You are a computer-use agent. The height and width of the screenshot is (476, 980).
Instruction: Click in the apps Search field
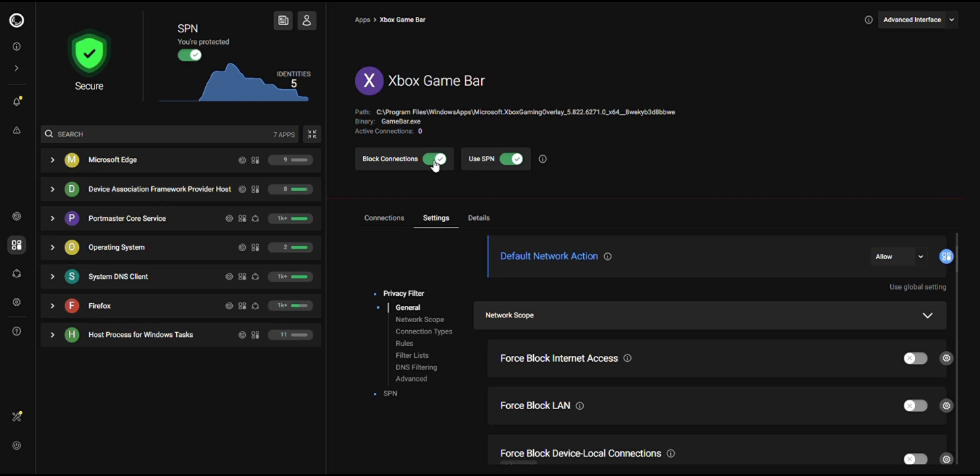tap(169, 134)
